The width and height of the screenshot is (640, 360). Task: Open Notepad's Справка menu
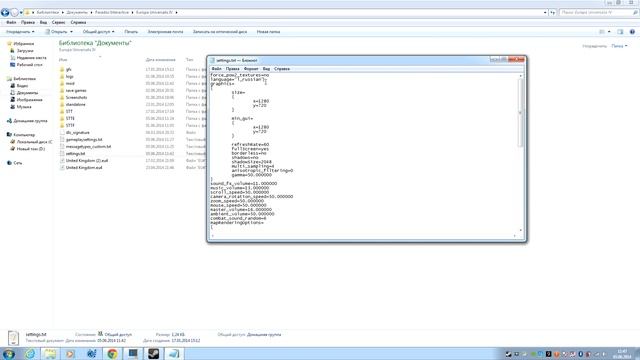(x=282, y=69)
